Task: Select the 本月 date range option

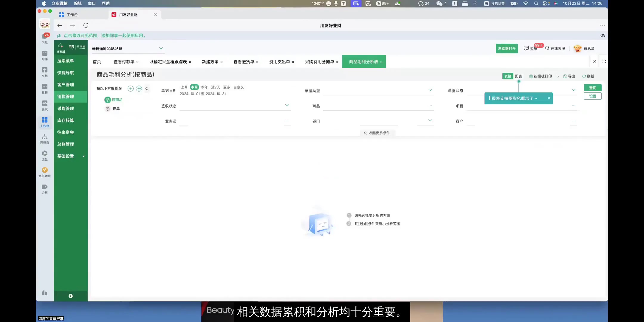Action: (194, 87)
